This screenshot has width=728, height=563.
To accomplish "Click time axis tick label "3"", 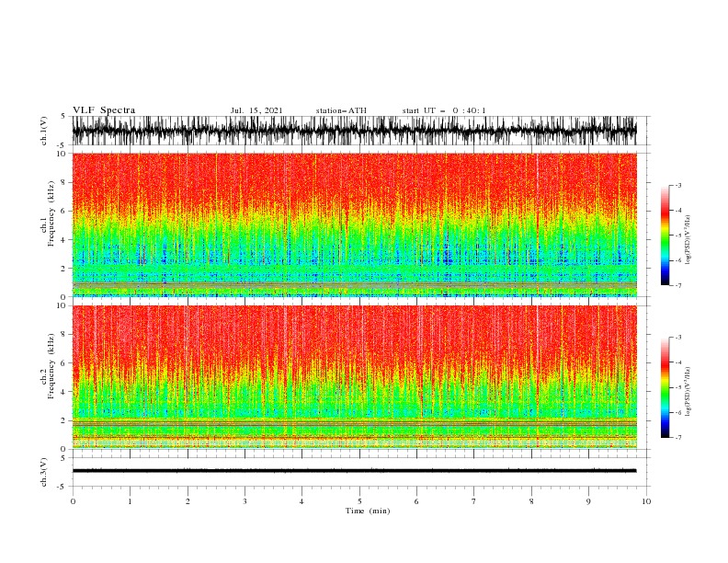I will (245, 501).
